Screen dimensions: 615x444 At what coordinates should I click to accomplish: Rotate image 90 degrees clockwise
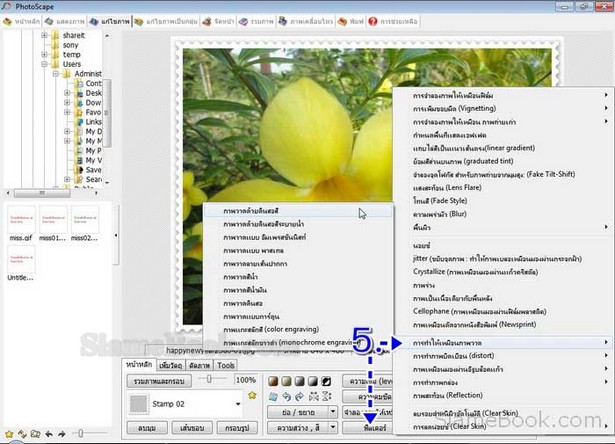click(299, 397)
